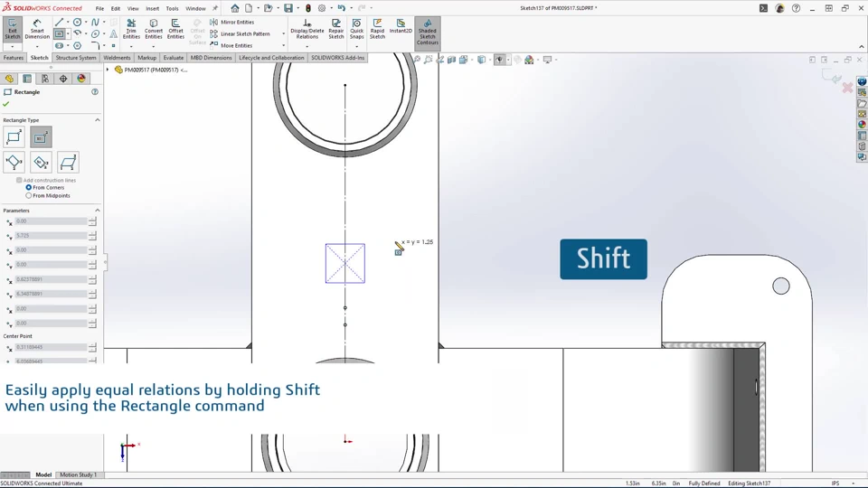Open Quick Snaps
The width and height of the screenshot is (868, 488).
click(x=356, y=29)
